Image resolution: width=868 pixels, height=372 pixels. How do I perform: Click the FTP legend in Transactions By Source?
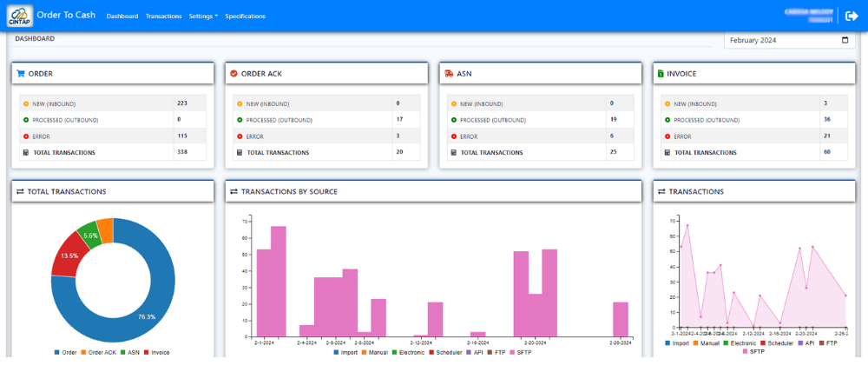coord(496,352)
